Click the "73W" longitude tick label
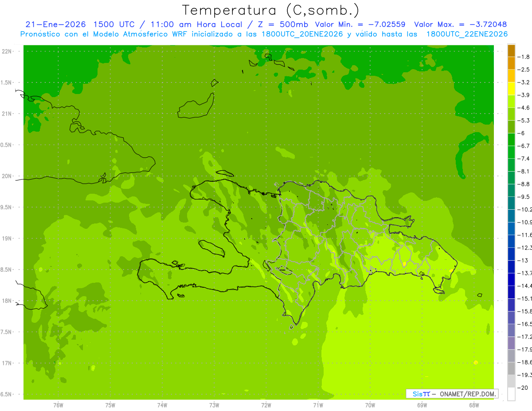 (214, 405)
